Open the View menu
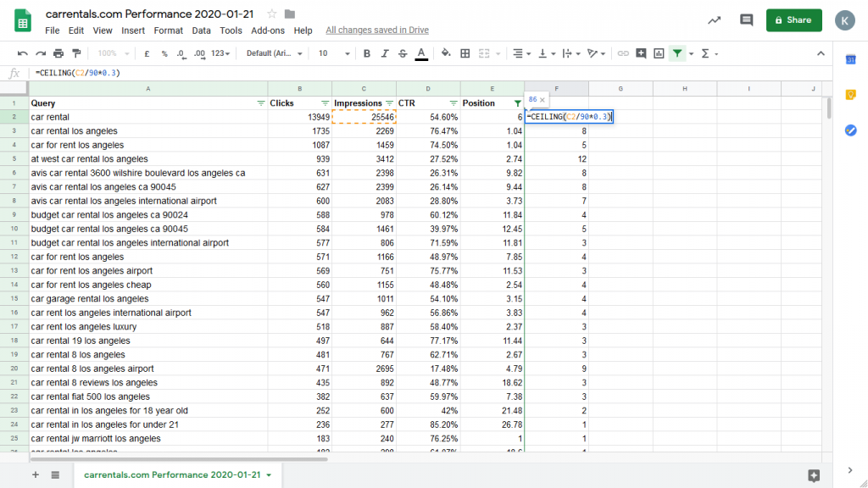Image resolution: width=868 pixels, height=488 pixels. 103,30
